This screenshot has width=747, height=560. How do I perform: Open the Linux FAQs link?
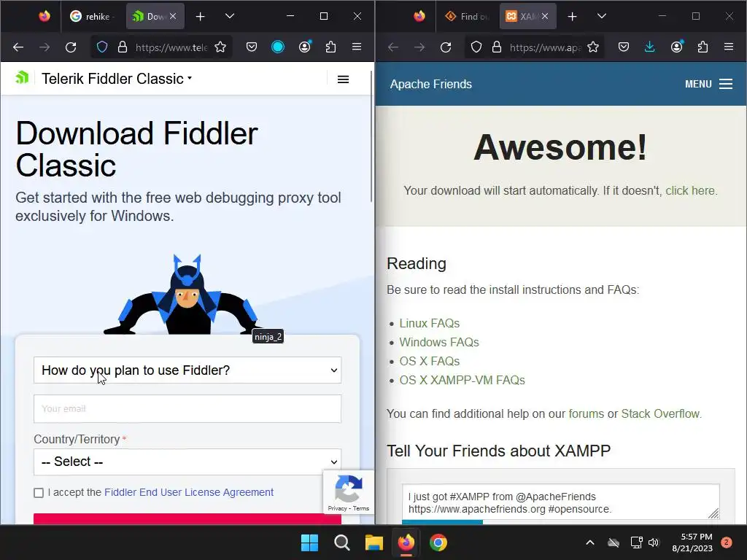429,323
